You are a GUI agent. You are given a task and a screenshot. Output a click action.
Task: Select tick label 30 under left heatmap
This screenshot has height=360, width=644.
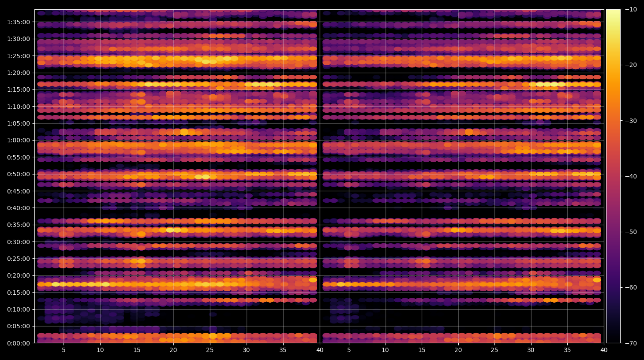(247, 350)
